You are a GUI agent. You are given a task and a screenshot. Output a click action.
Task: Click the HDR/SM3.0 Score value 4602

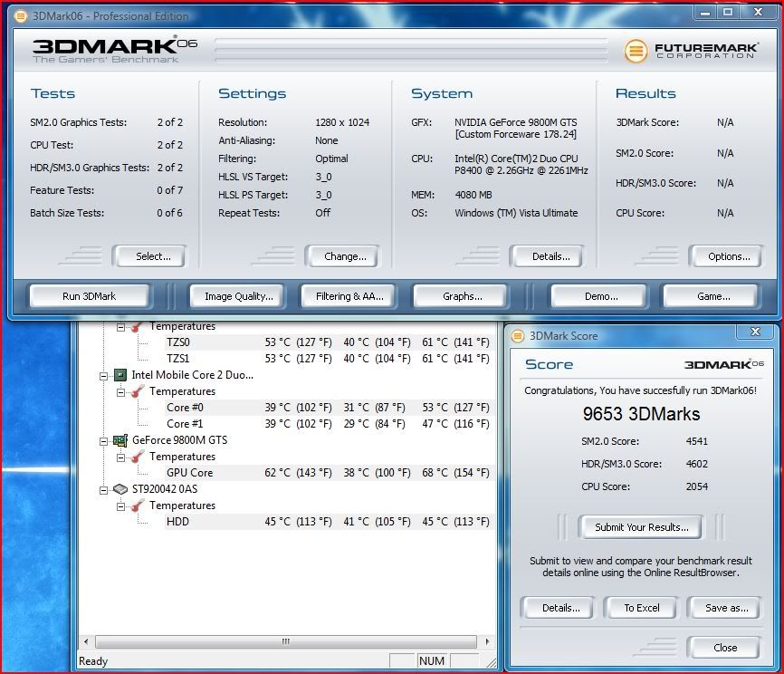tap(696, 464)
